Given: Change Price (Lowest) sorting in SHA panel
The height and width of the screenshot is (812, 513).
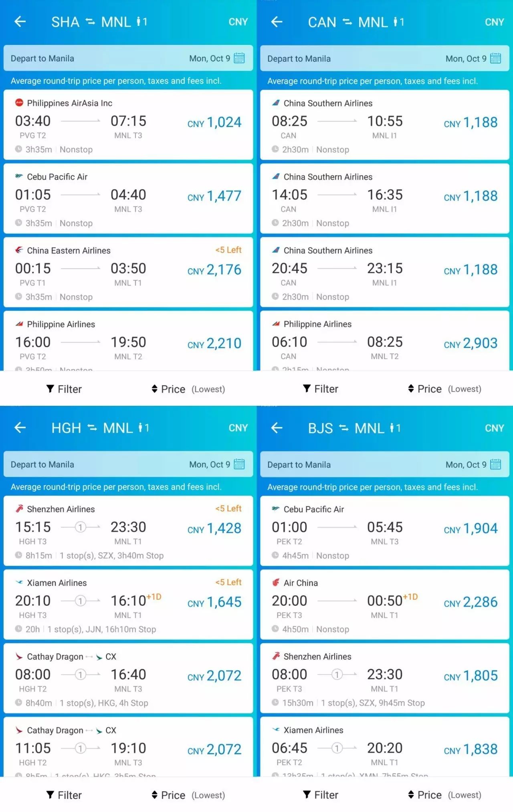Looking at the screenshot, I should coord(188,389).
